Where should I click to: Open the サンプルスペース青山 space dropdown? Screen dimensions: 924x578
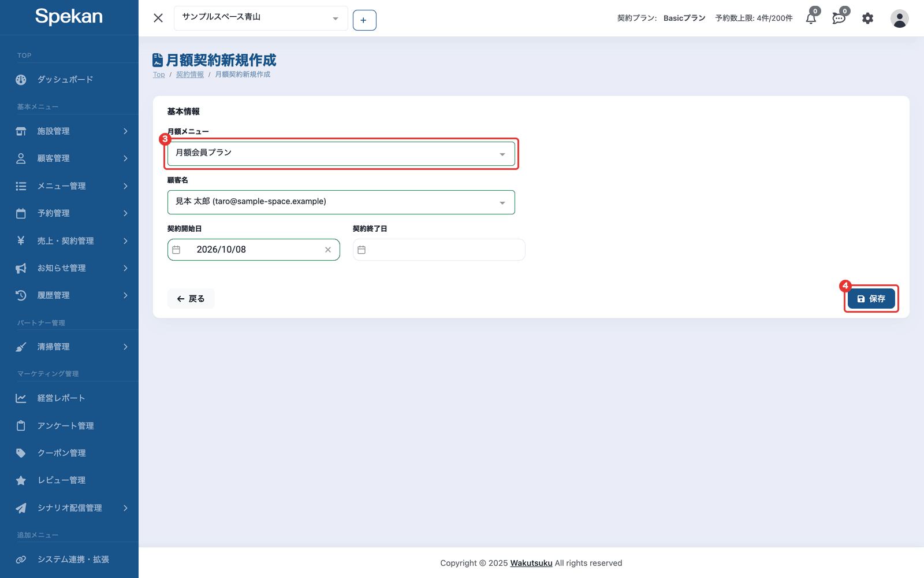coord(260,18)
